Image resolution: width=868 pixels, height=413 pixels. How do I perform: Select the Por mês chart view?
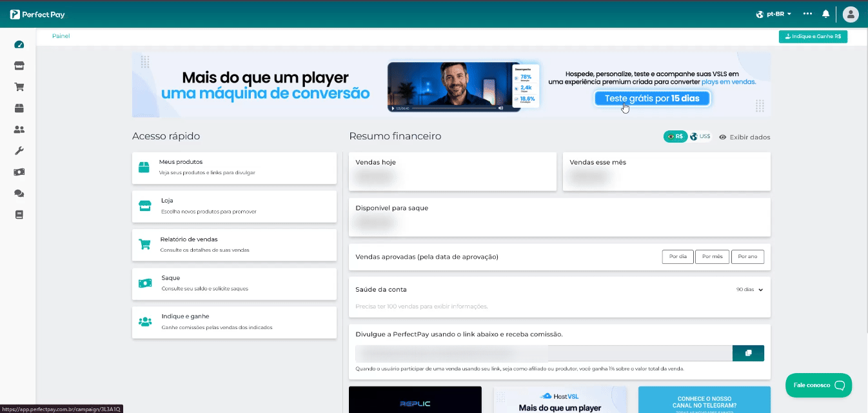pyautogui.click(x=712, y=257)
